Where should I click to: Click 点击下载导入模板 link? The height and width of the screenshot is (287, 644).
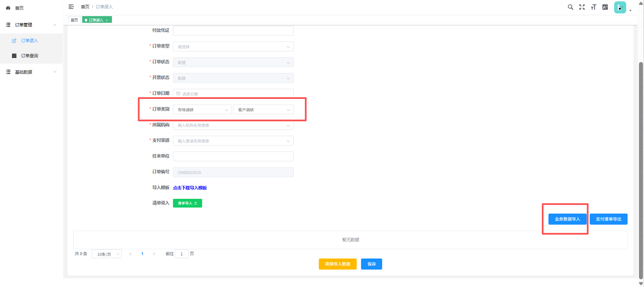190,188
